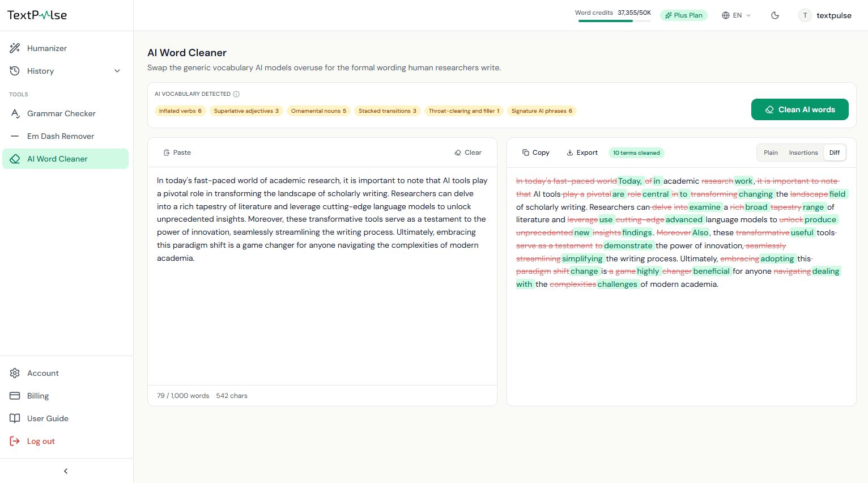Click the Log out arrow icon
Screen dimensions: 868x483
[x=15, y=441]
